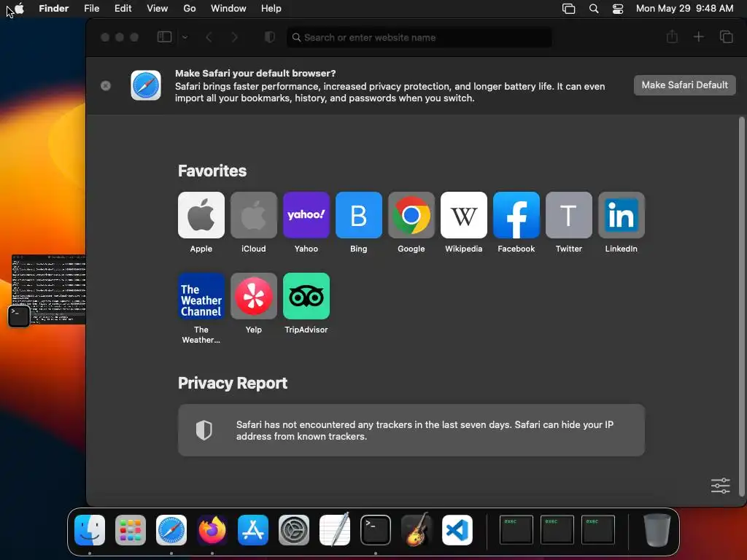Open App Store from the Dock

(253, 529)
